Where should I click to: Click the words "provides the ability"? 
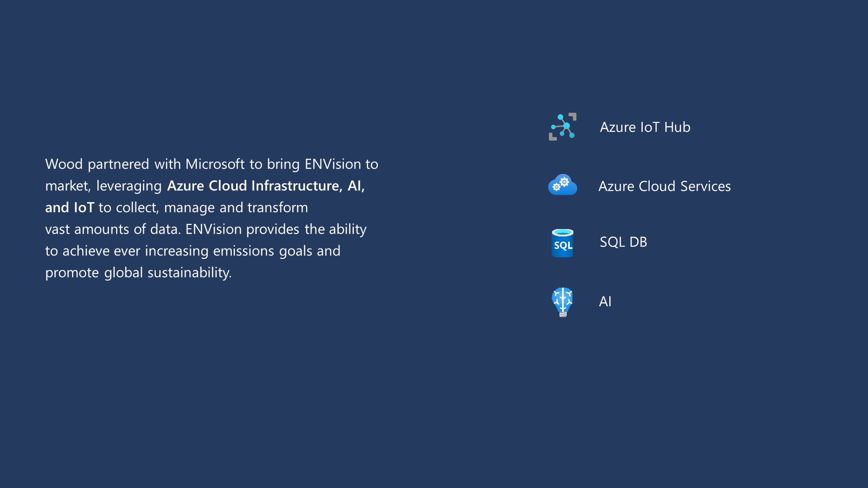[x=306, y=229]
